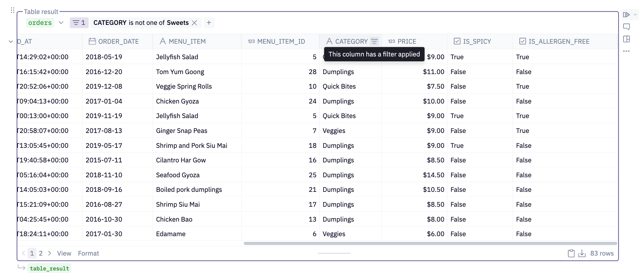Go to page 2 of results

[41, 253]
